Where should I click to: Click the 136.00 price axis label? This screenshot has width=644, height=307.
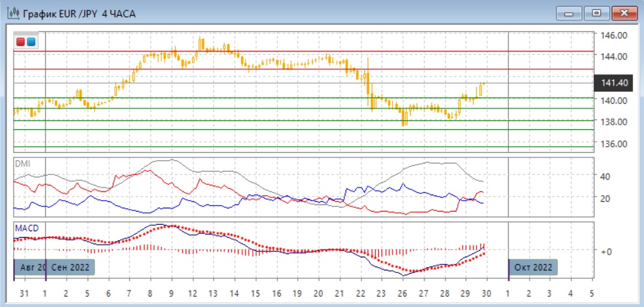click(x=614, y=144)
